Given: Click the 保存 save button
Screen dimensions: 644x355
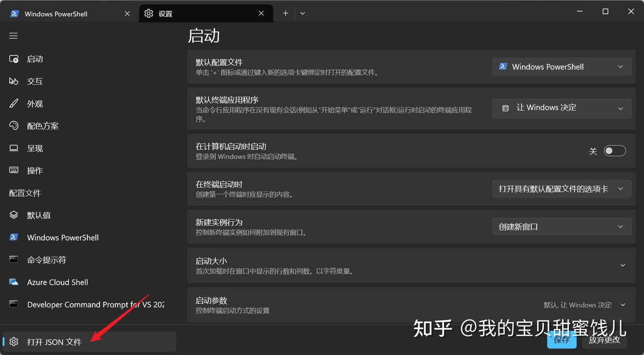Looking at the screenshot, I should [561, 340].
